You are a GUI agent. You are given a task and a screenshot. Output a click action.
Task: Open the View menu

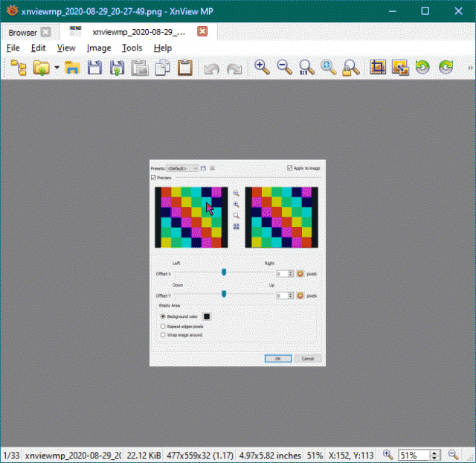pos(66,48)
